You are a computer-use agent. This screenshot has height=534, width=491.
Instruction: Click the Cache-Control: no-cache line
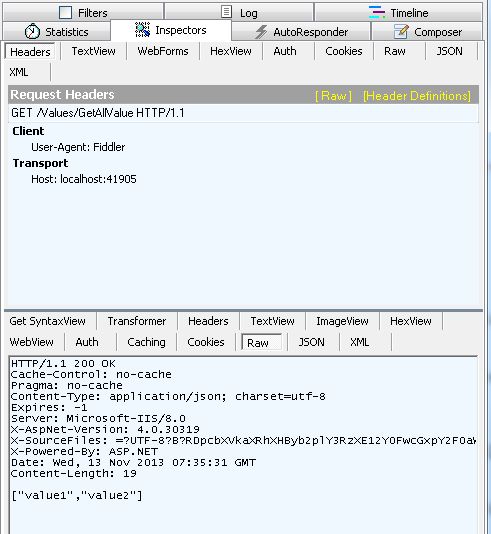(91, 374)
